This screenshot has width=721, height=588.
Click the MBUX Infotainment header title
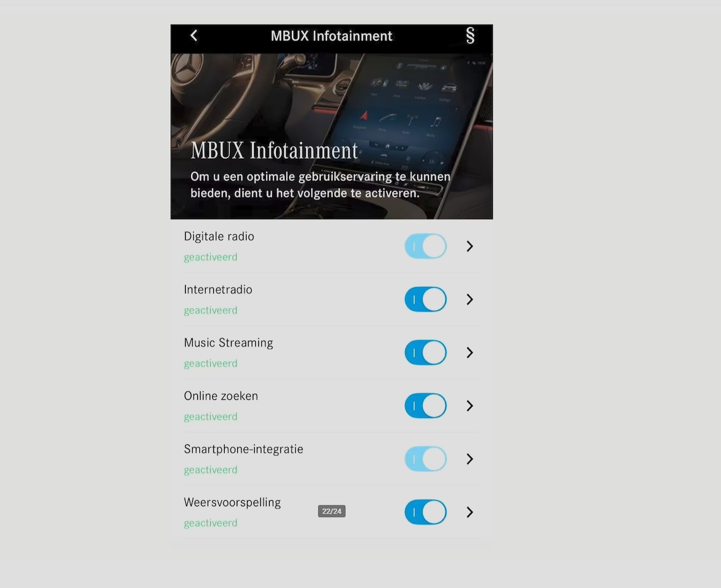tap(331, 36)
